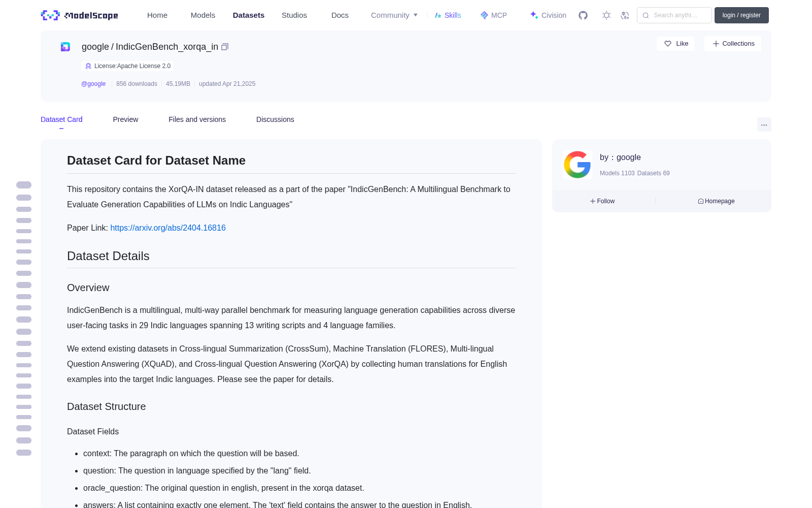812x508 pixels.
Task: Click the 856 downloads text
Action: (137, 84)
